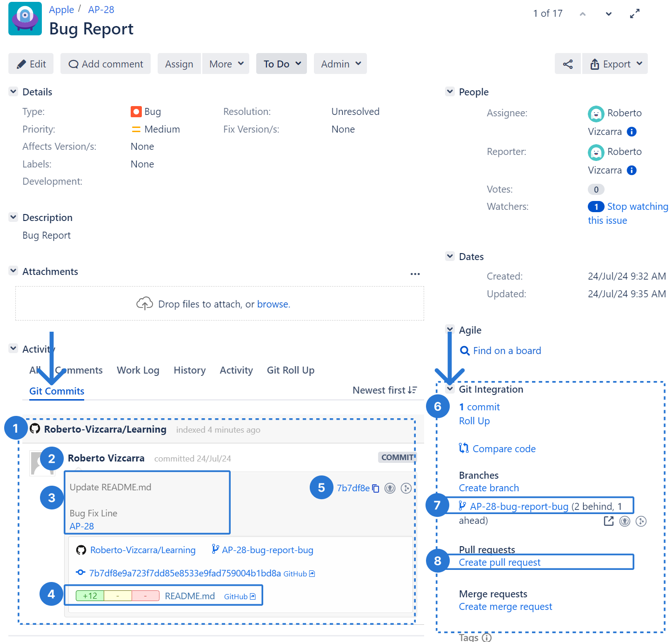The width and height of the screenshot is (672, 642).
Task: Click the green +12 added lines indicator
Action: (x=90, y=596)
